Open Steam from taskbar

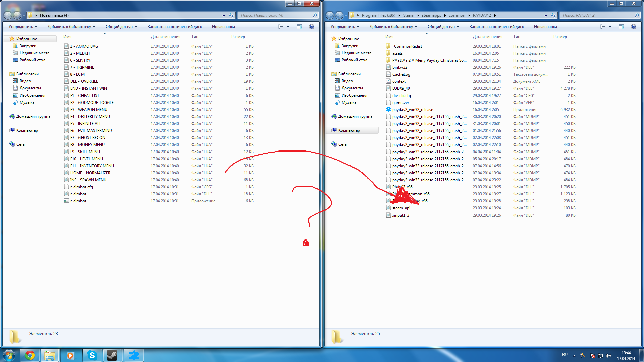pyautogui.click(x=112, y=355)
